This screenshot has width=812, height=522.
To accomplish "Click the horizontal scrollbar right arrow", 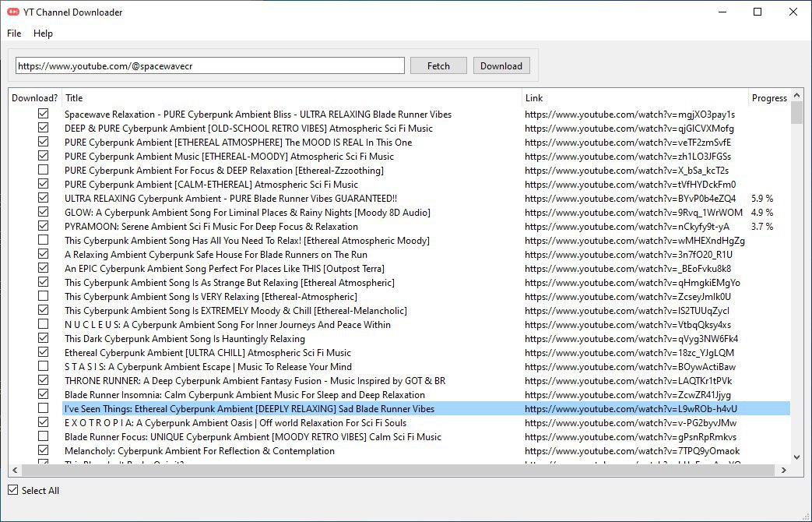I will [x=783, y=470].
